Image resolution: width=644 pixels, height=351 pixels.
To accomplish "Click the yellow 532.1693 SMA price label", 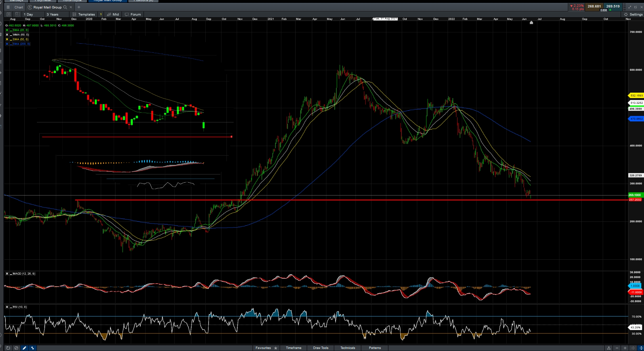I will coord(636,96).
